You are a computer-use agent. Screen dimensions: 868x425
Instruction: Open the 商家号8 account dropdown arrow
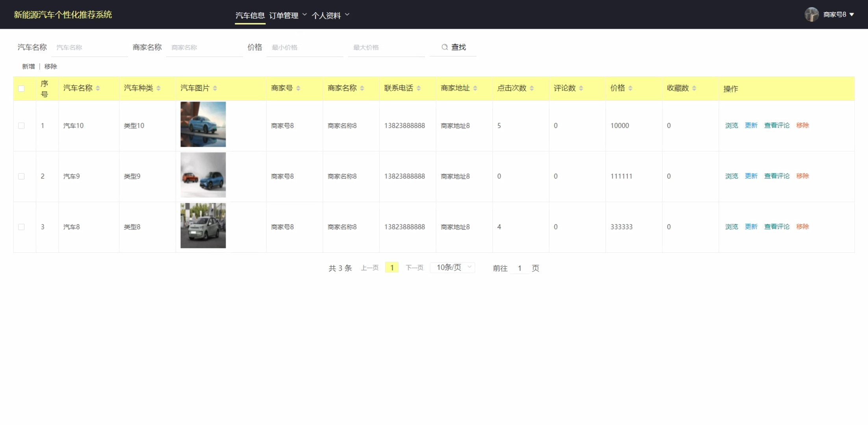(852, 15)
